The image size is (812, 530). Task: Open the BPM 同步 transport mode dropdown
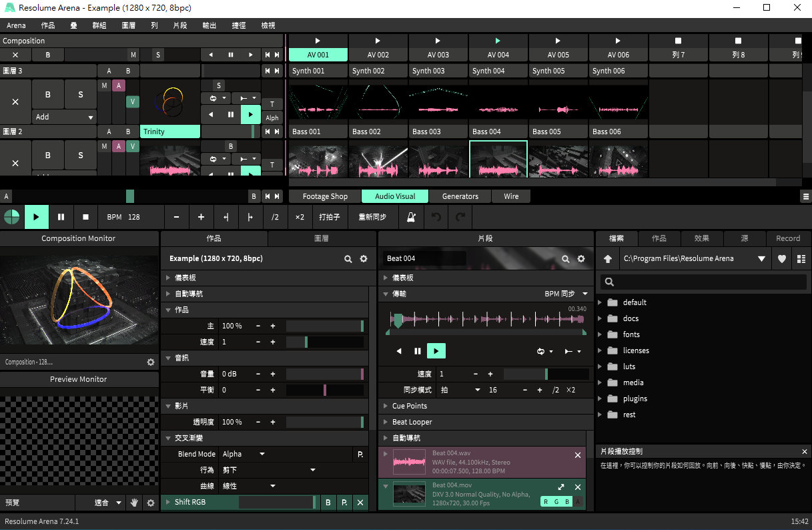click(566, 294)
